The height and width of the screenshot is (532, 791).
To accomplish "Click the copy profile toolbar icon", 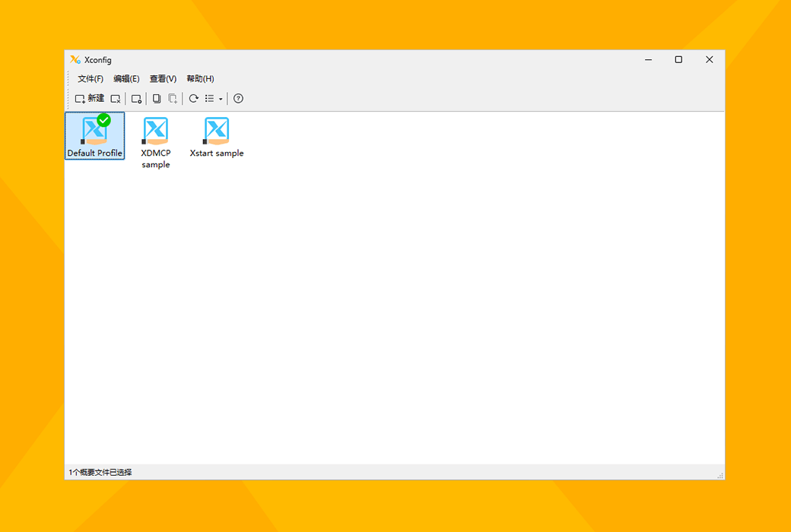I will coord(157,99).
